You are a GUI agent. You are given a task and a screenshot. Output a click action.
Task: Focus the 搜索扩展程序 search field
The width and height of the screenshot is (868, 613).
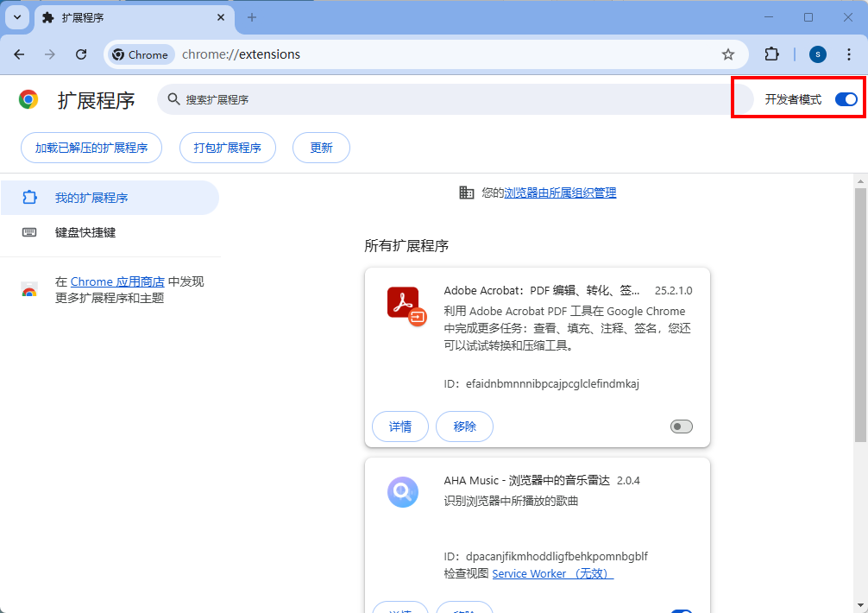[455, 99]
